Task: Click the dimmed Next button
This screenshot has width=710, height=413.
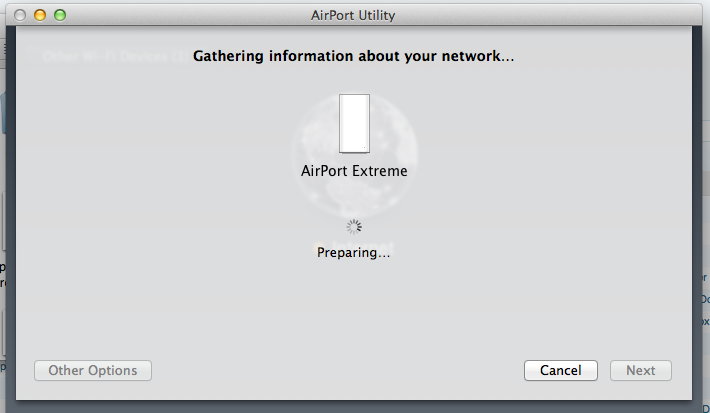Action: point(641,370)
